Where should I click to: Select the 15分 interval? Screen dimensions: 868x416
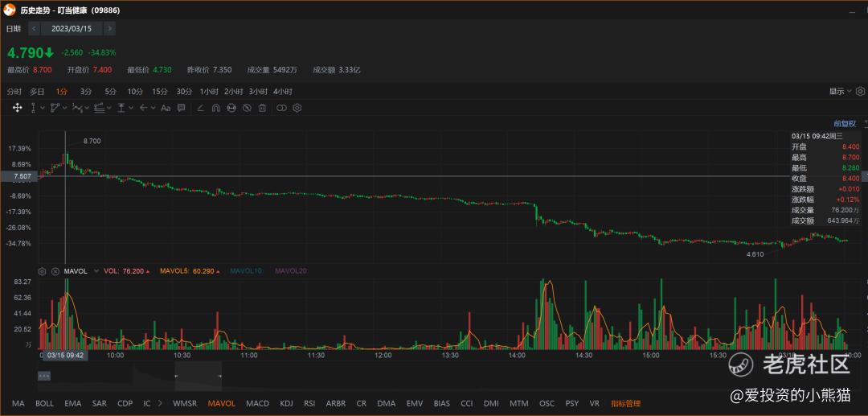coord(159,92)
